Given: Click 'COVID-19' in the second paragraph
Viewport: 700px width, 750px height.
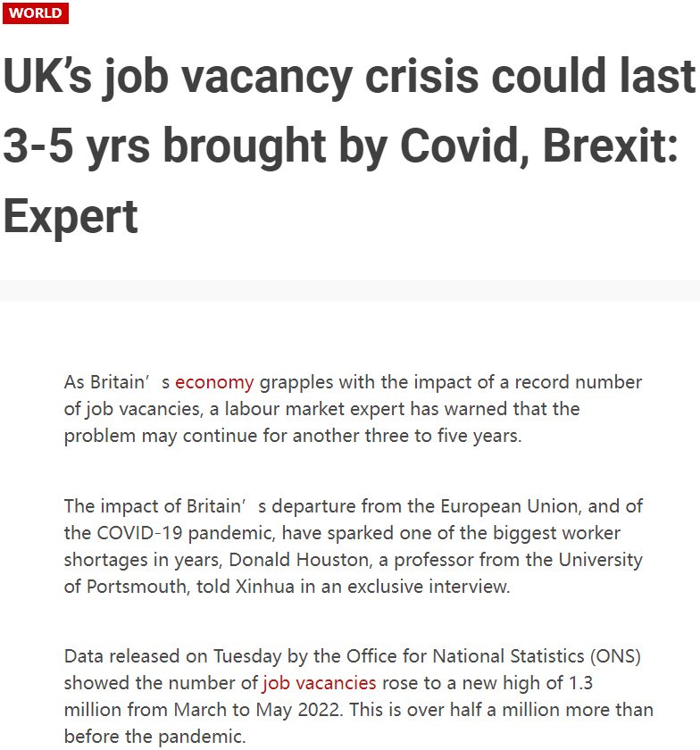Looking at the screenshot, I should pyautogui.click(x=139, y=533).
